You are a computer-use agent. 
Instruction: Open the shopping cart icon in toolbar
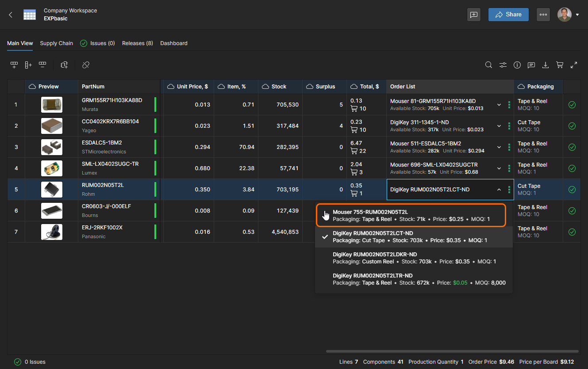[x=560, y=65]
